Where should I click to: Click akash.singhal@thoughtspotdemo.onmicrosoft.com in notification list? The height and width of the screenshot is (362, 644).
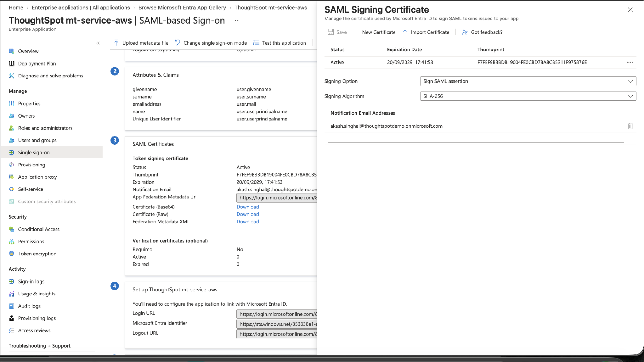386,126
